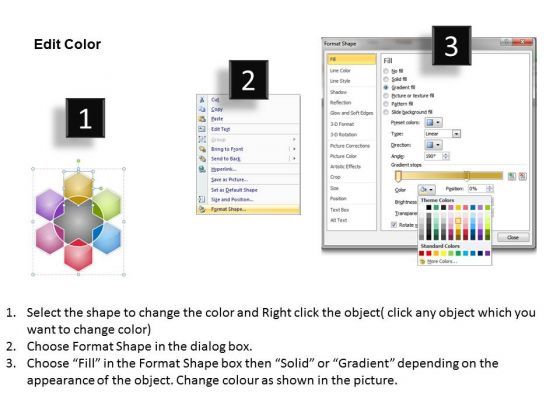Click the Cut scissors icon in context menu
The height and width of the screenshot is (420, 560).
(202, 100)
